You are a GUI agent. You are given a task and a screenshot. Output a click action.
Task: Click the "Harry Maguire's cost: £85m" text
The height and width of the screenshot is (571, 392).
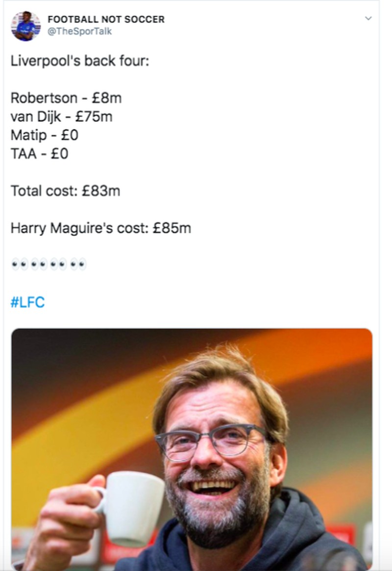point(100,228)
